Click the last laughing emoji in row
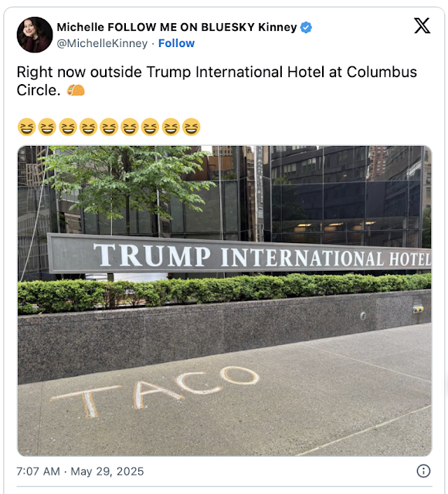Image resolution: width=448 pixels, height=494 pixels. tap(192, 127)
